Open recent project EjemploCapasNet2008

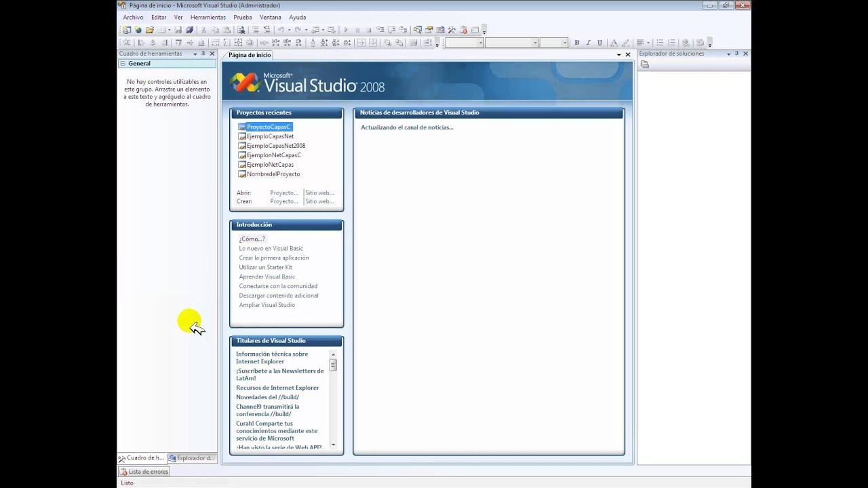(276, 146)
